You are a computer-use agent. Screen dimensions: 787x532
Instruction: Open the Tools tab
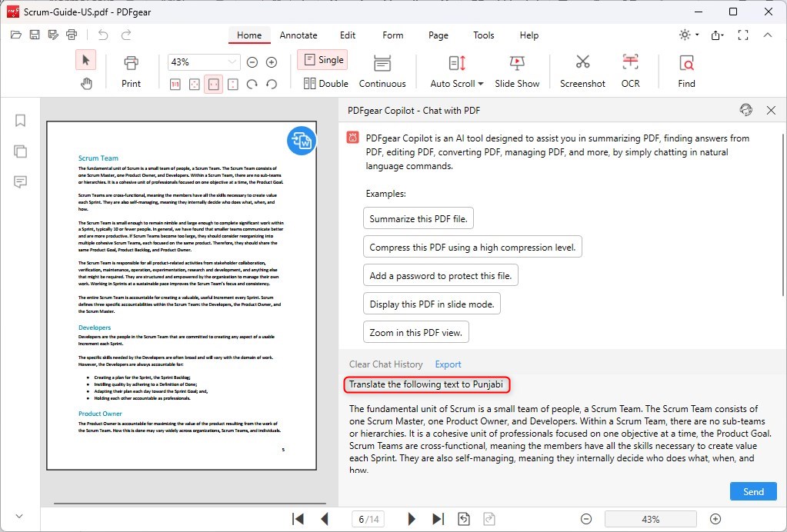[483, 35]
